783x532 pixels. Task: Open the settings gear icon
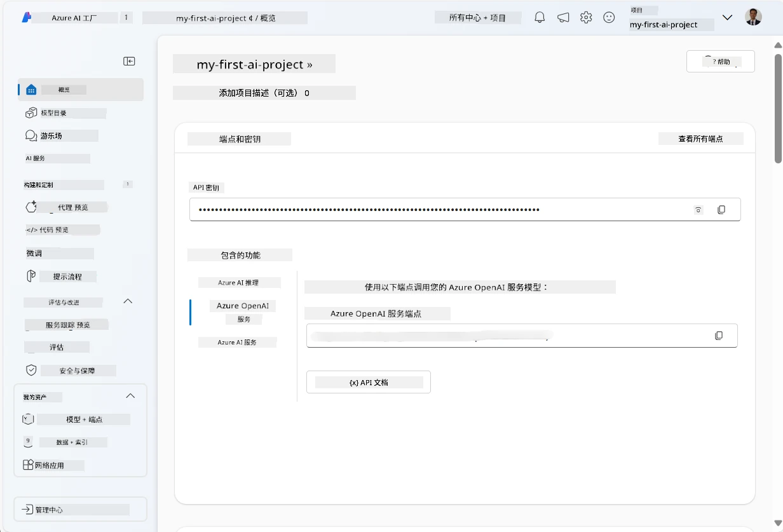tap(586, 18)
